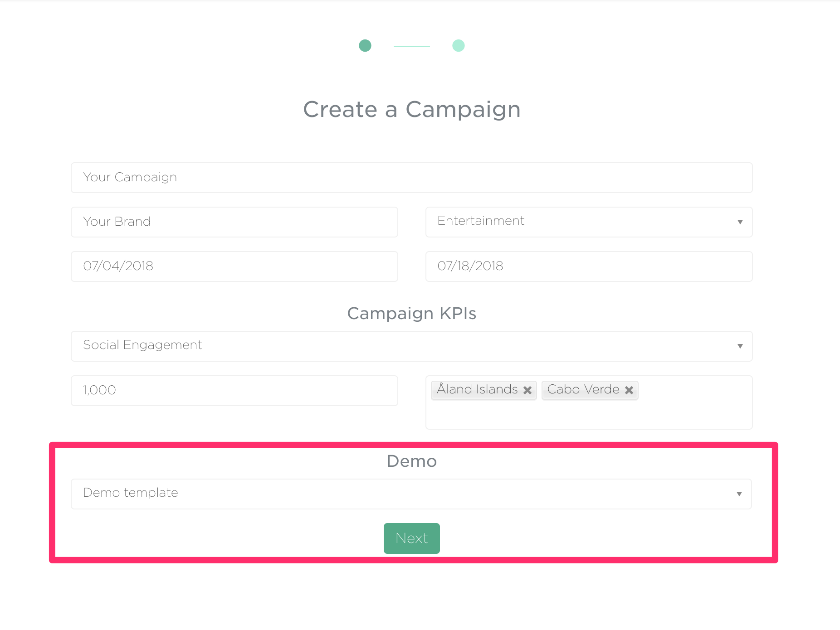This screenshot has width=840, height=630.
Task: Click the second step indicator dot
Action: pyautogui.click(x=459, y=46)
